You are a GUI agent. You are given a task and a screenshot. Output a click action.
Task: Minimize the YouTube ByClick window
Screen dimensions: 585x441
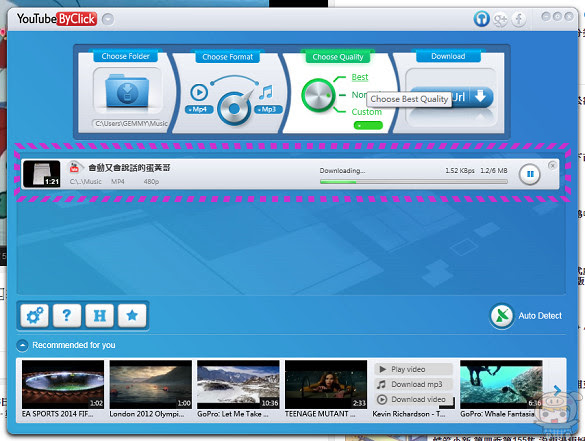(546, 16)
